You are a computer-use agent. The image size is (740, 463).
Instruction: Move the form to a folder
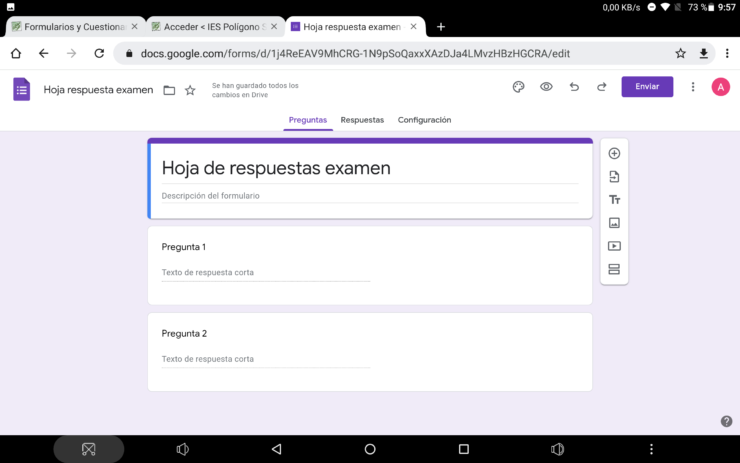pyautogui.click(x=169, y=90)
